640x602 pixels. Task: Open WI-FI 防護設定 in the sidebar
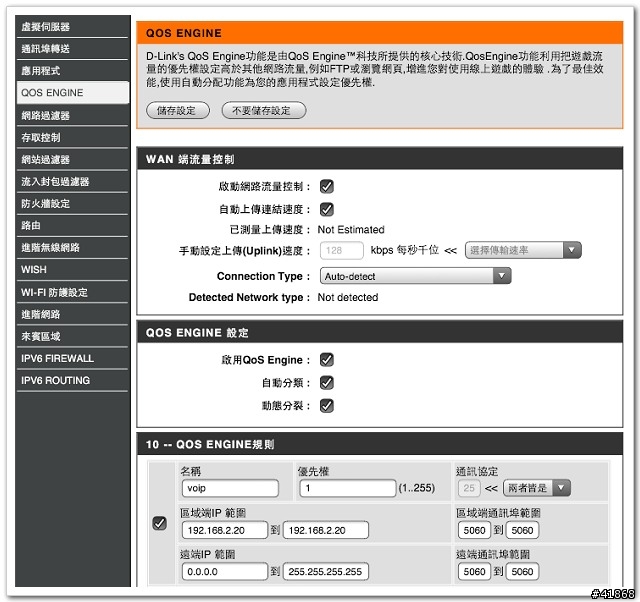(72, 292)
